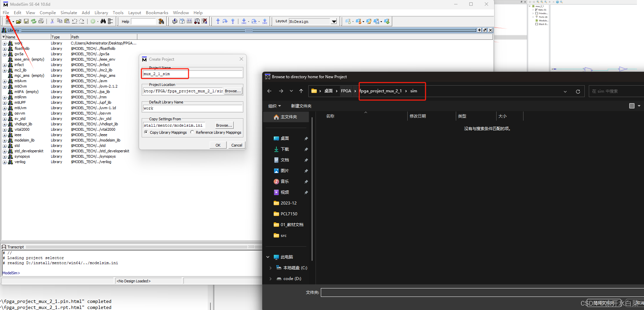Image resolution: width=644 pixels, height=310 pixels.
Task: Click OK in Create Project dialog
Action: click(x=218, y=145)
